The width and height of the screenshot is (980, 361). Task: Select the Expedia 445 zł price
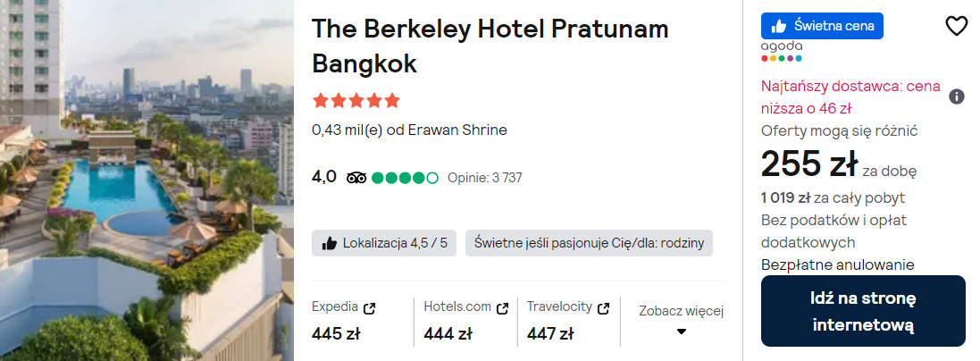(336, 334)
